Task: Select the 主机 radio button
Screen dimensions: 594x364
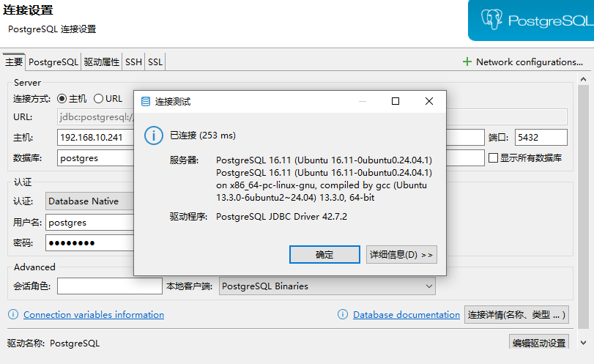Action: pyautogui.click(x=62, y=98)
